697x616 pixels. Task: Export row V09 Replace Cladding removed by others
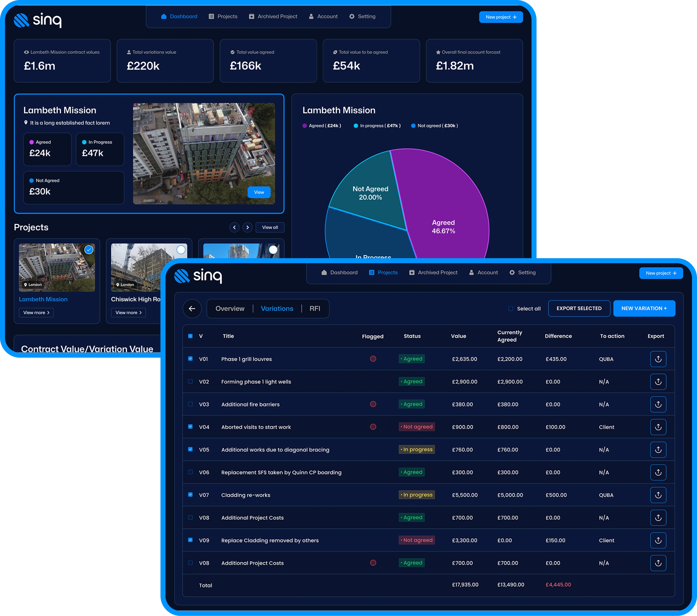coord(658,540)
